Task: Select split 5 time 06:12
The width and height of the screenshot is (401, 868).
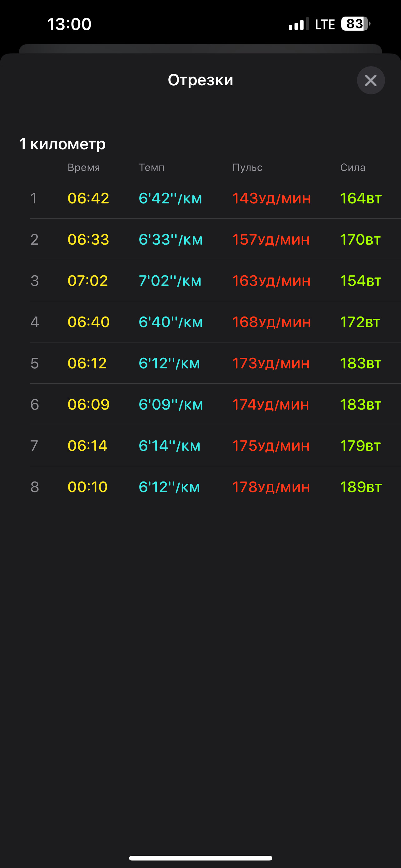Action: (87, 363)
